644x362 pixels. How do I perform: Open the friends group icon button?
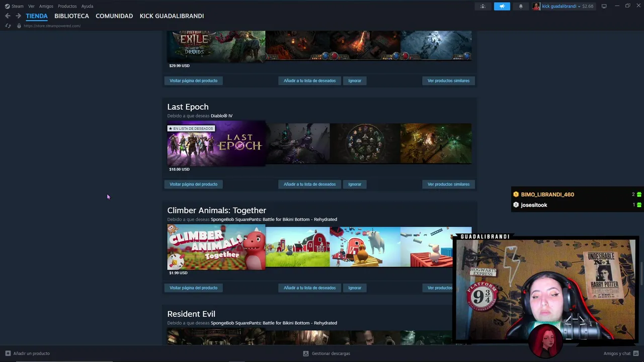[x=482, y=6]
